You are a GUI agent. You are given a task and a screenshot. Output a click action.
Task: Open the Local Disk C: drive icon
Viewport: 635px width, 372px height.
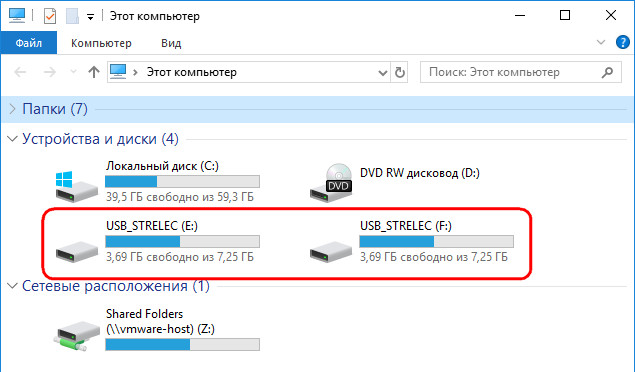[77, 187]
